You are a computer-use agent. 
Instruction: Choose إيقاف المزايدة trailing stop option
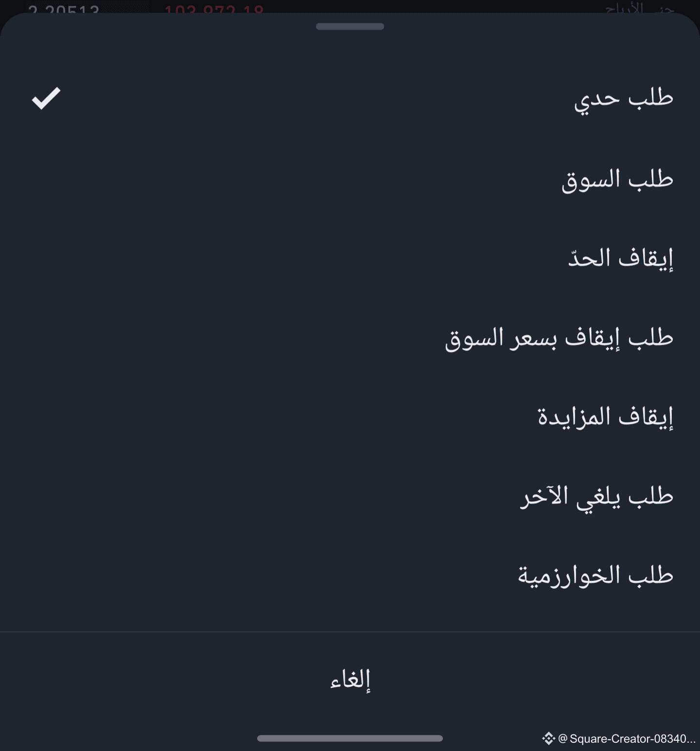point(350,416)
